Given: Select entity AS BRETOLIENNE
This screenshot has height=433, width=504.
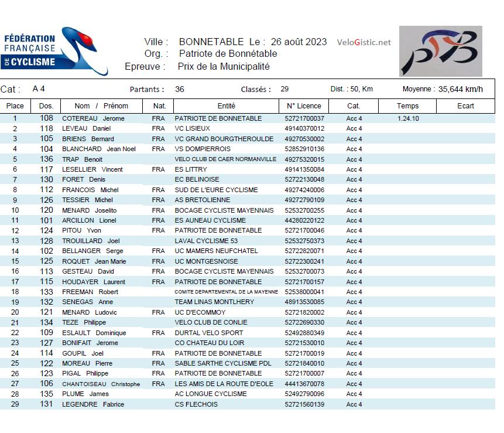Looking at the screenshot, I should 202,200.
